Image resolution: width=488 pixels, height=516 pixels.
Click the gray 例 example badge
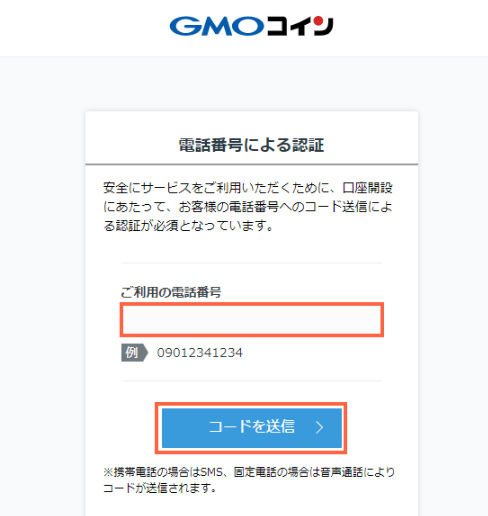(134, 352)
